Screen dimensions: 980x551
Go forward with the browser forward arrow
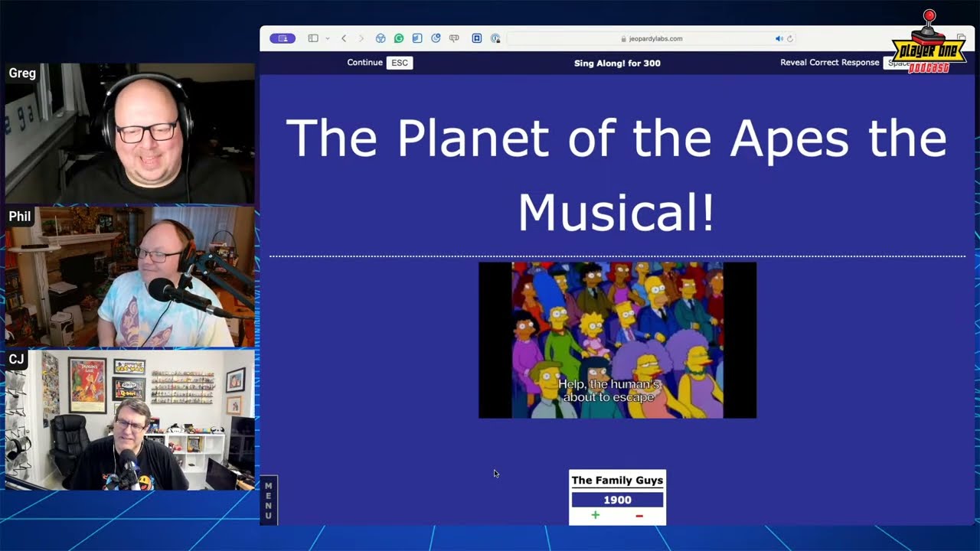(x=361, y=38)
